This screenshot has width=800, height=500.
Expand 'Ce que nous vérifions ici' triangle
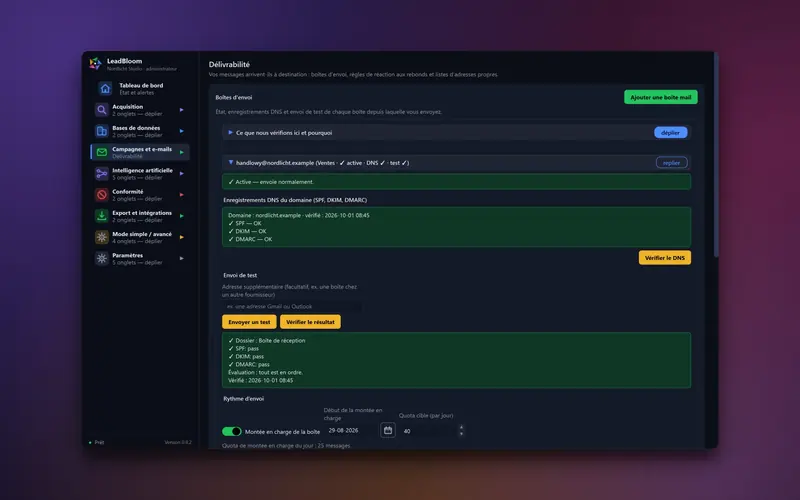[x=231, y=132]
